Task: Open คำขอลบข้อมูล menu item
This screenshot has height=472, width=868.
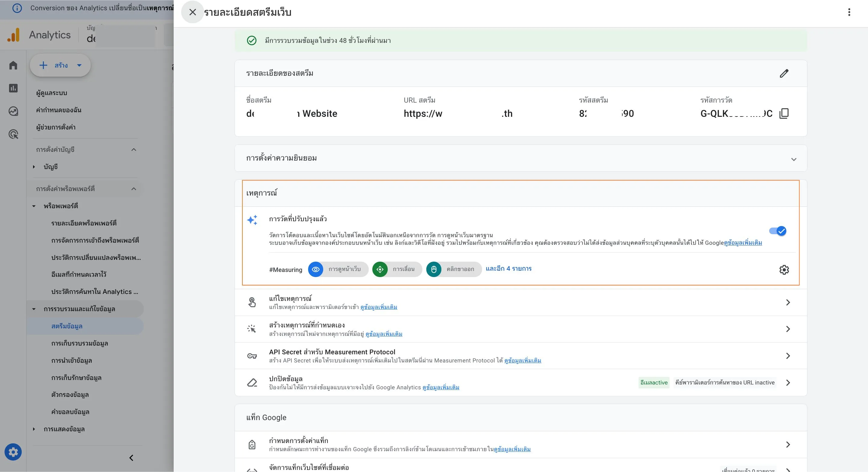Action: click(x=70, y=412)
